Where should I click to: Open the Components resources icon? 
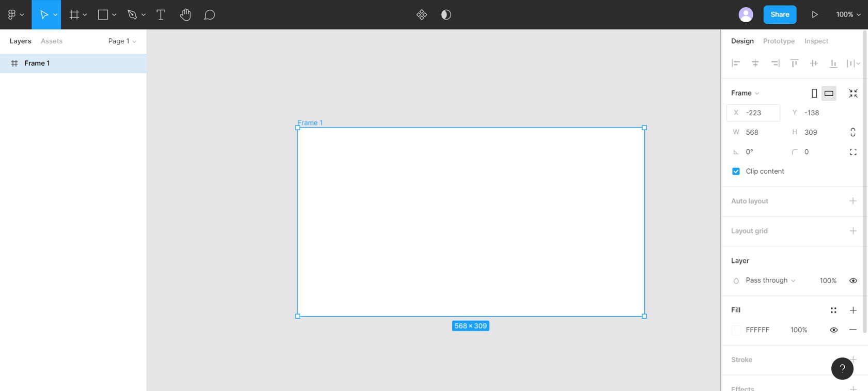point(422,15)
